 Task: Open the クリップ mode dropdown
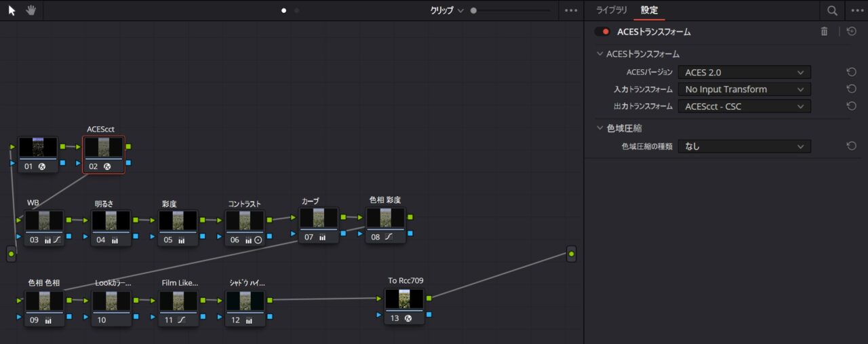[x=447, y=10]
